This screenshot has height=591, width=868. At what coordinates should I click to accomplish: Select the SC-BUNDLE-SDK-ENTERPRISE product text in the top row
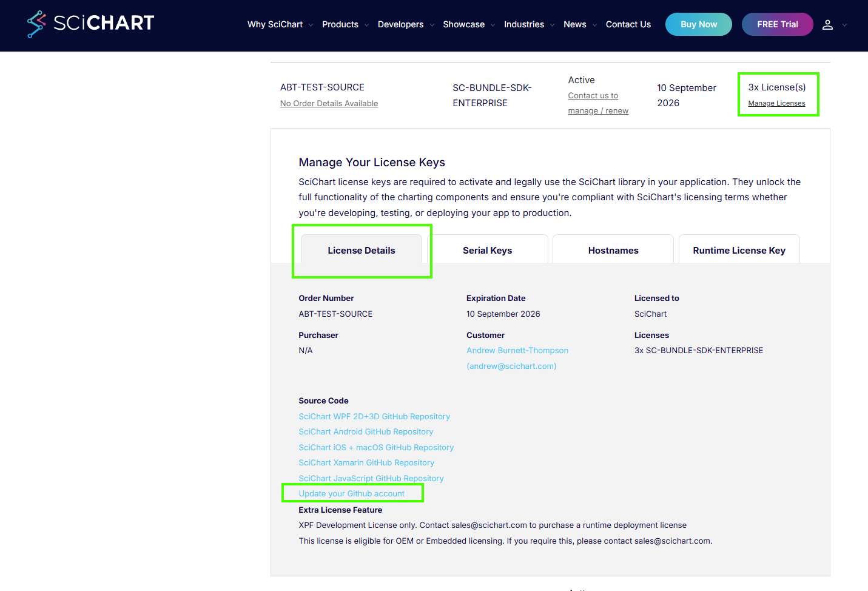(x=492, y=95)
